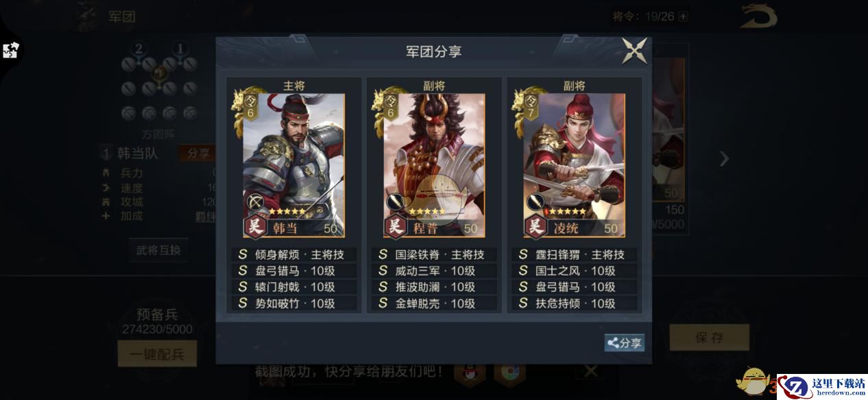Click the plus icon next to 将令 19/26
The height and width of the screenshot is (400, 868).
coord(683,16)
